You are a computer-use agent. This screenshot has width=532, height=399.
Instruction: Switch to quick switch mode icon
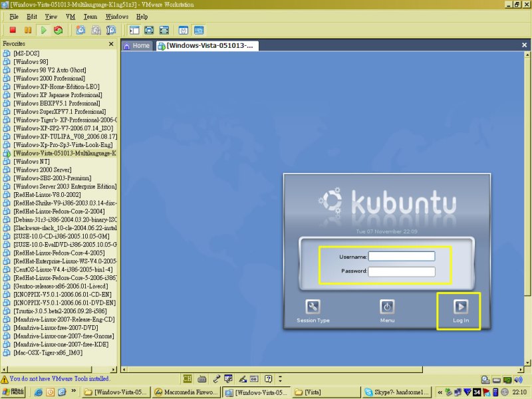point(149,30)
